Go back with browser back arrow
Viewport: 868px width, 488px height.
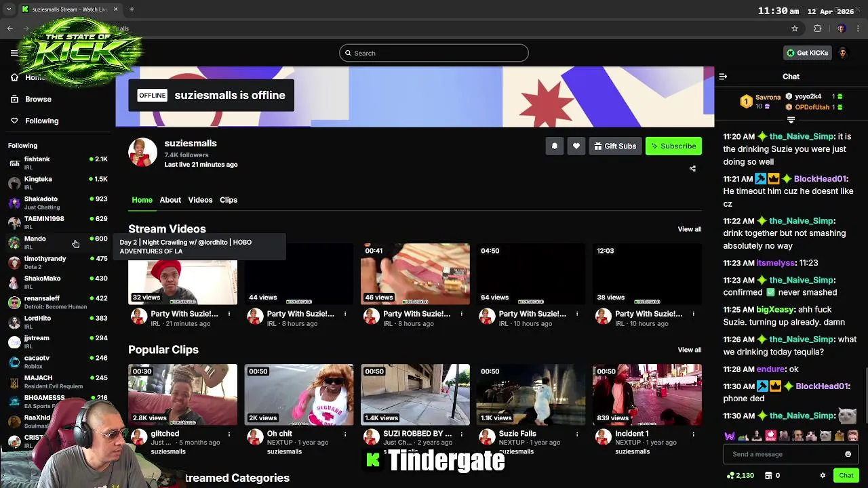10,28
